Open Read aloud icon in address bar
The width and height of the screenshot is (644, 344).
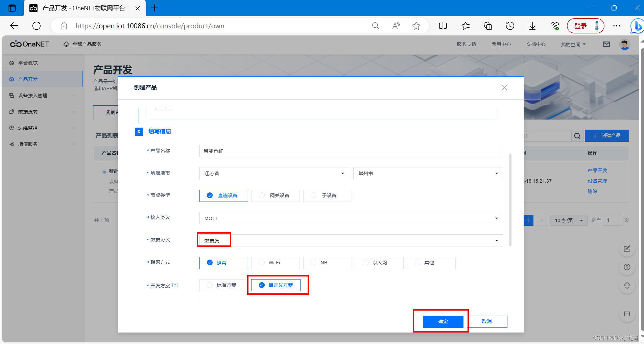(x=396, y=26)
